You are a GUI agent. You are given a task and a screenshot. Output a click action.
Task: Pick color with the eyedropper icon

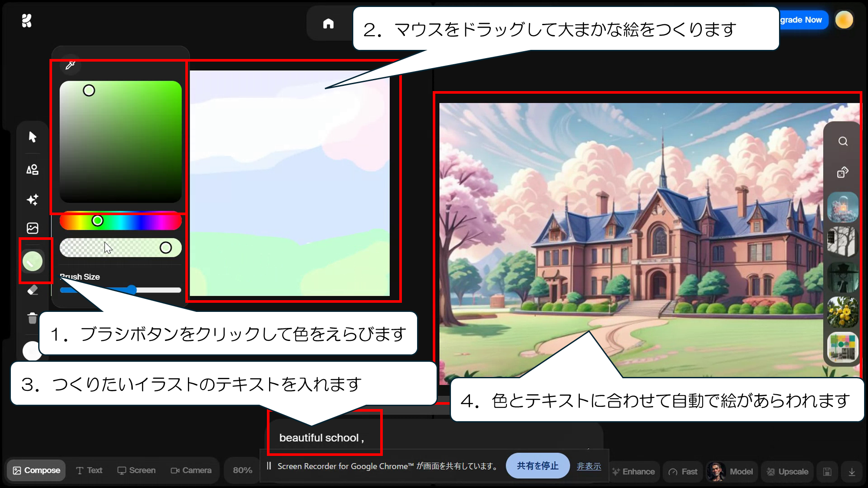click(70, 66)
